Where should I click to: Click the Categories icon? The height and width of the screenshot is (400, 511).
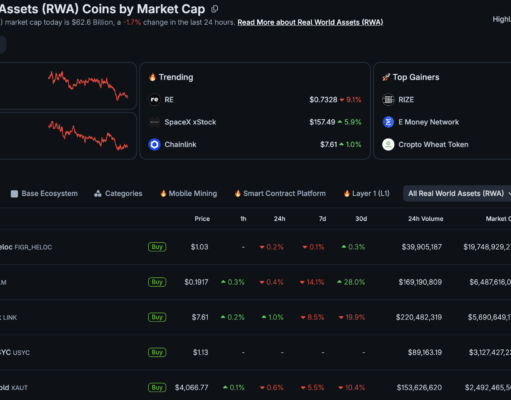pyautogui.click(x=98, y=193)
